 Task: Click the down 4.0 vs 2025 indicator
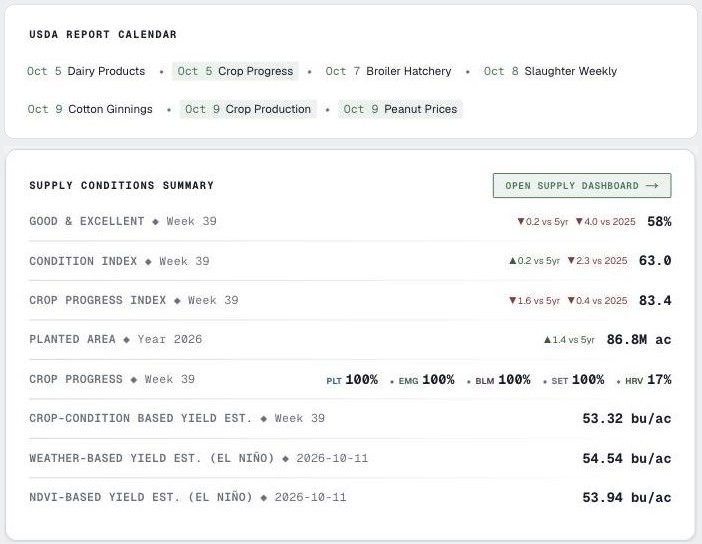click(x=605, y=222)
